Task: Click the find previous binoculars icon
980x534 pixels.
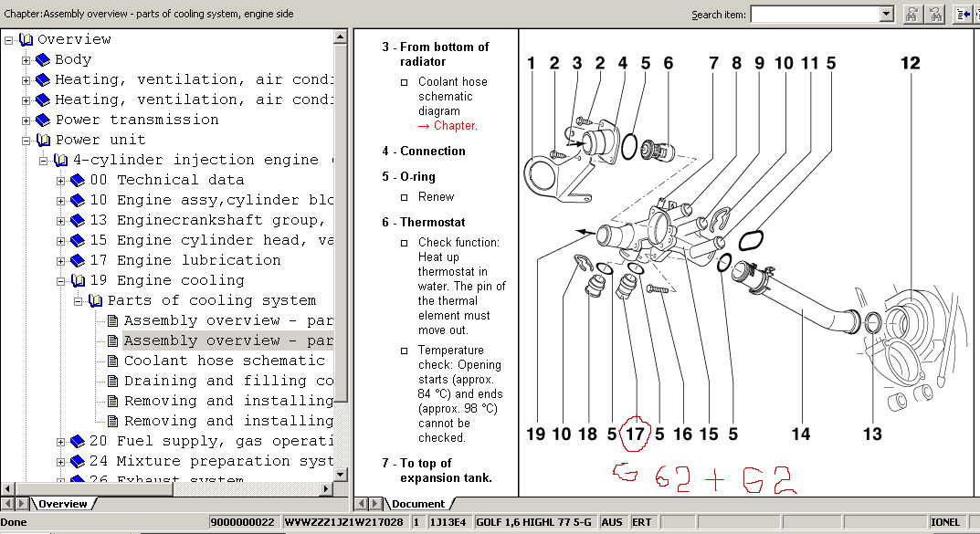Action: (x=935, y=14)
